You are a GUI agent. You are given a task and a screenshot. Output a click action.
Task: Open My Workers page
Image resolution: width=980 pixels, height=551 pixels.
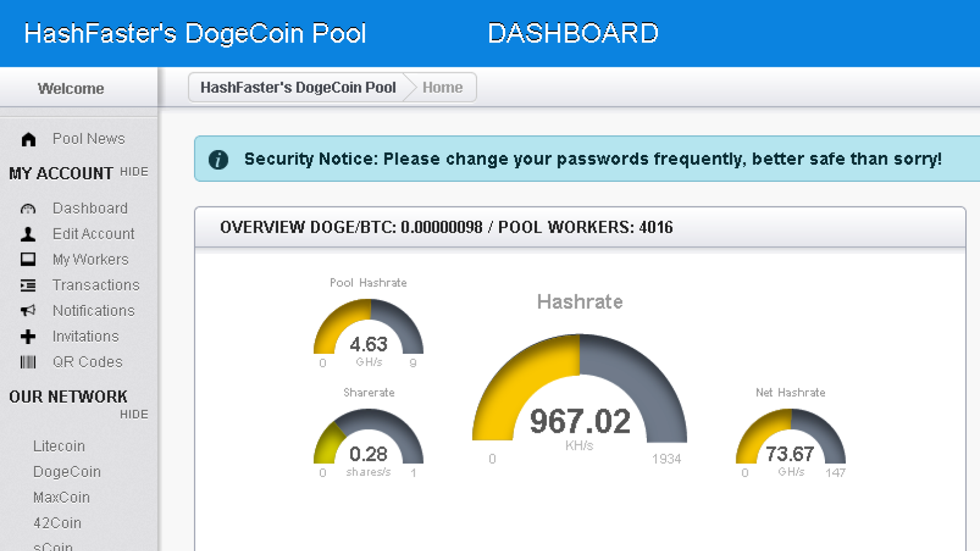91,260
